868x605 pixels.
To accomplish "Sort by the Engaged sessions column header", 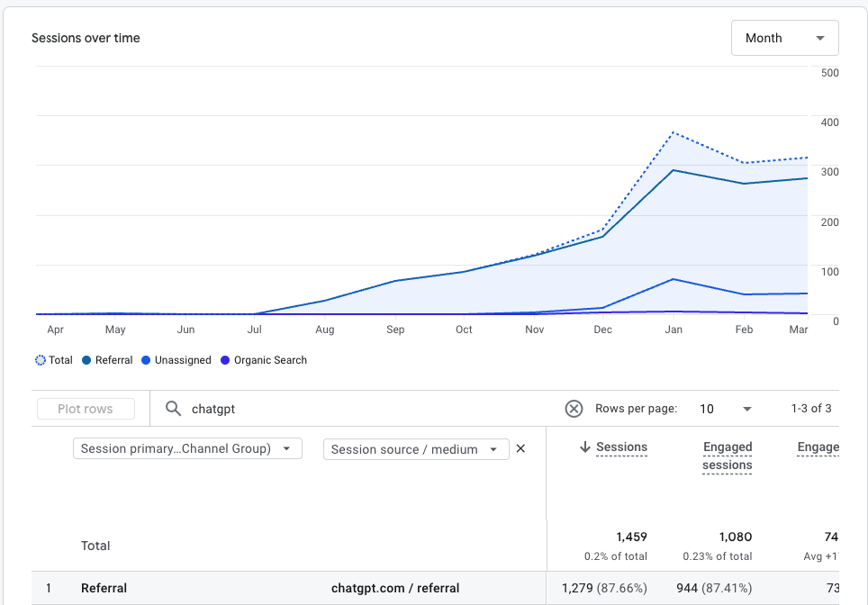I will 727,455.
